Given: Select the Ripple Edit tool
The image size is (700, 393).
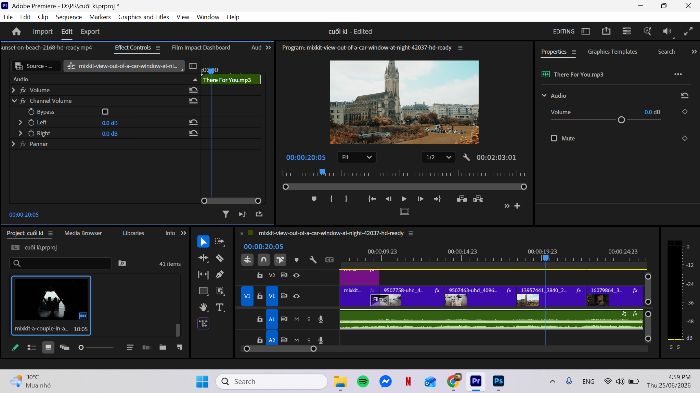Looking at the screenshot, I should [x=203, y=258].
